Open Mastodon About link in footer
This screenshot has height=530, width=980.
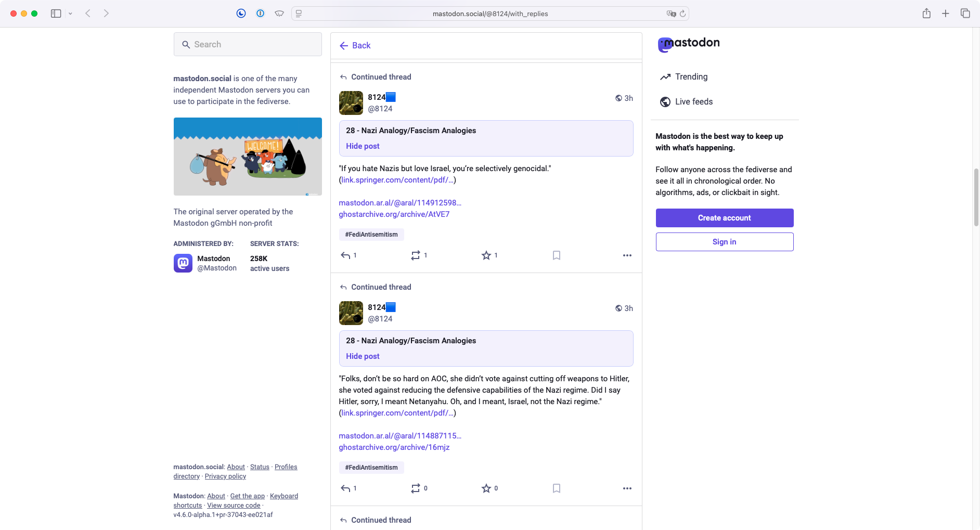click(x=216, y=496)
